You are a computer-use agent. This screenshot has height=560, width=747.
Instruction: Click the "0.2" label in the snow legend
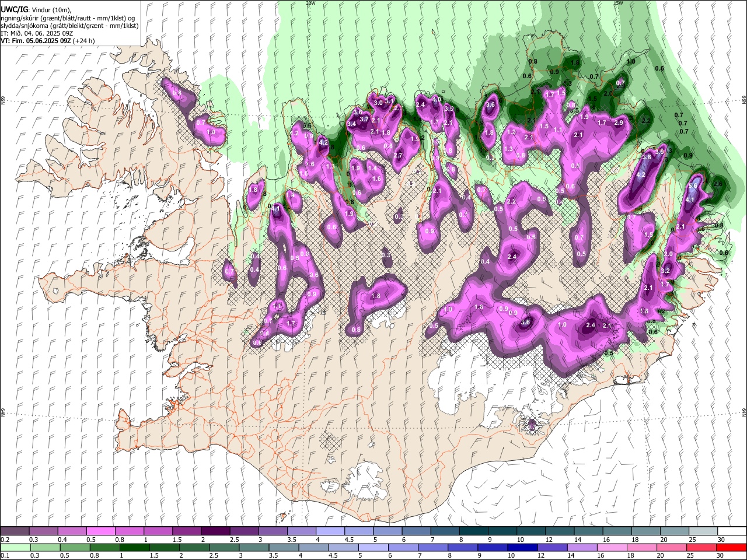tap(5, 540)
